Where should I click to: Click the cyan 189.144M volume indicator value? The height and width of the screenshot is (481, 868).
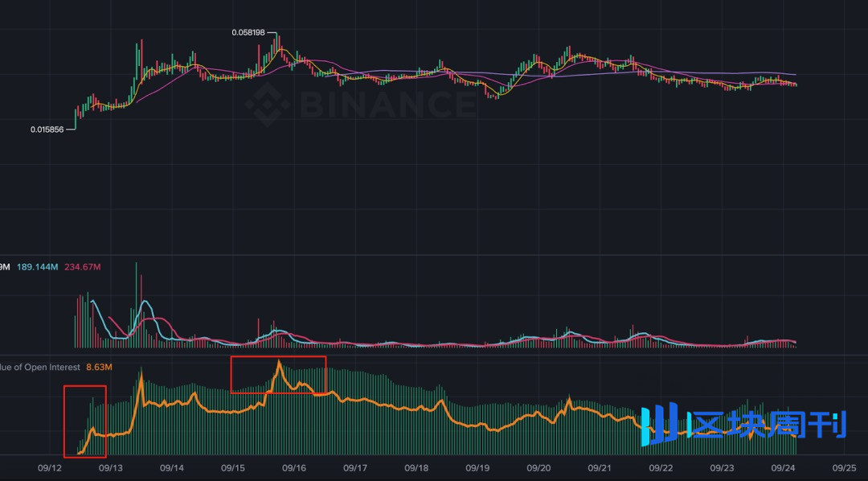tap(37, 267)
